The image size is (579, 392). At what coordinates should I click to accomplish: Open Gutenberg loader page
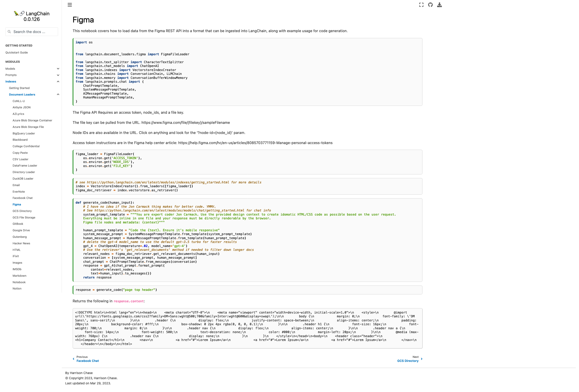click(20, 237)
